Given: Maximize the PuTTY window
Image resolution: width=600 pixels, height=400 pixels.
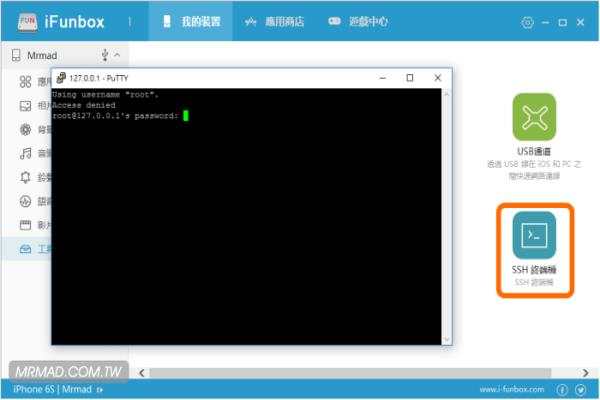Looking at the screenshot, I should point(410,78).
